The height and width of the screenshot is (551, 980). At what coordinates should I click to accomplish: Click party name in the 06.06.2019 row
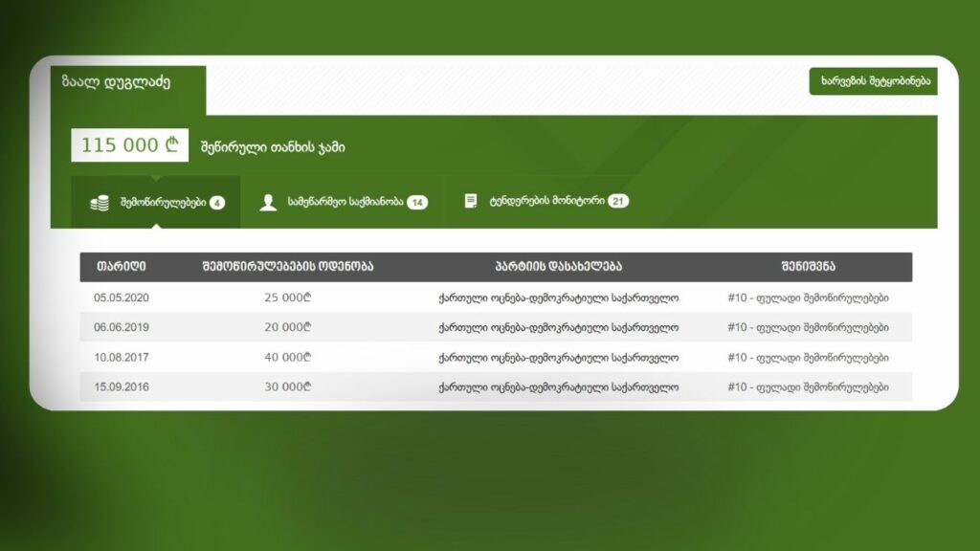click(x=558, y=327)
